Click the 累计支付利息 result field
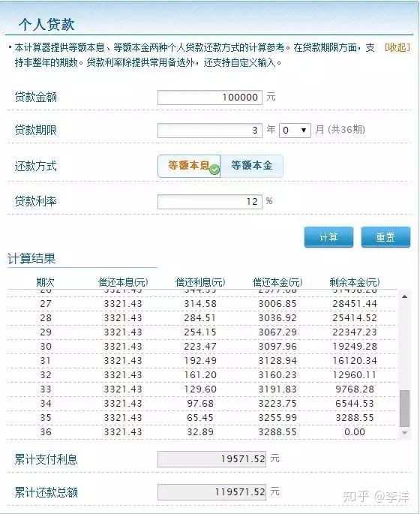Screen dimensions: 420x514 click(211, 459)
